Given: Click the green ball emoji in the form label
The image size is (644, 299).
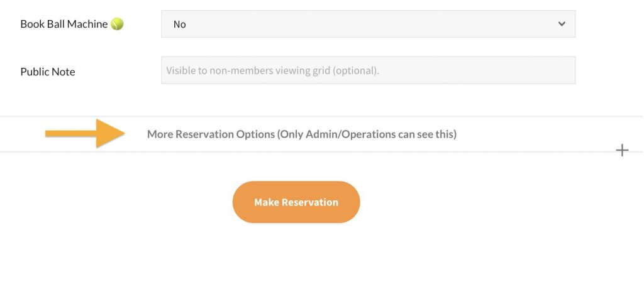Looking at the screenshot, I should pos(117,24).
